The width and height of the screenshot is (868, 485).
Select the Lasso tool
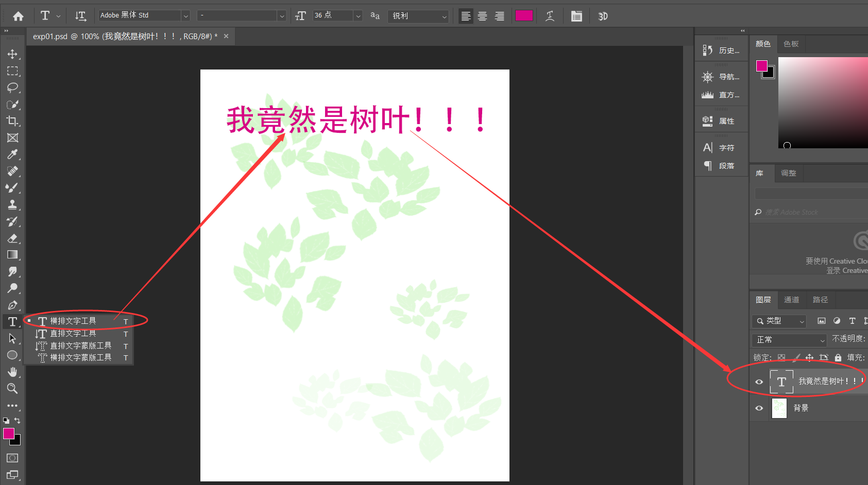[12, 88]
